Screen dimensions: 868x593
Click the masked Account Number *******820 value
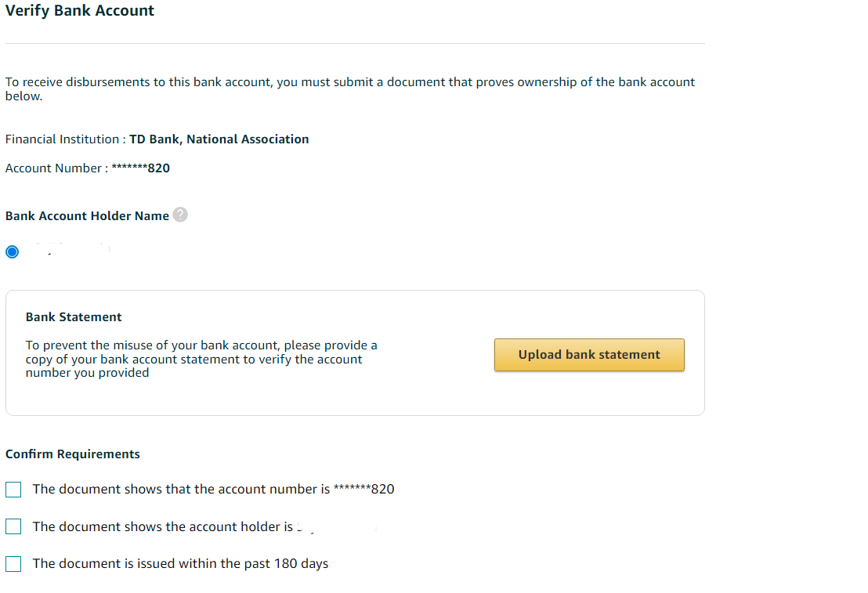click(140, 168)
